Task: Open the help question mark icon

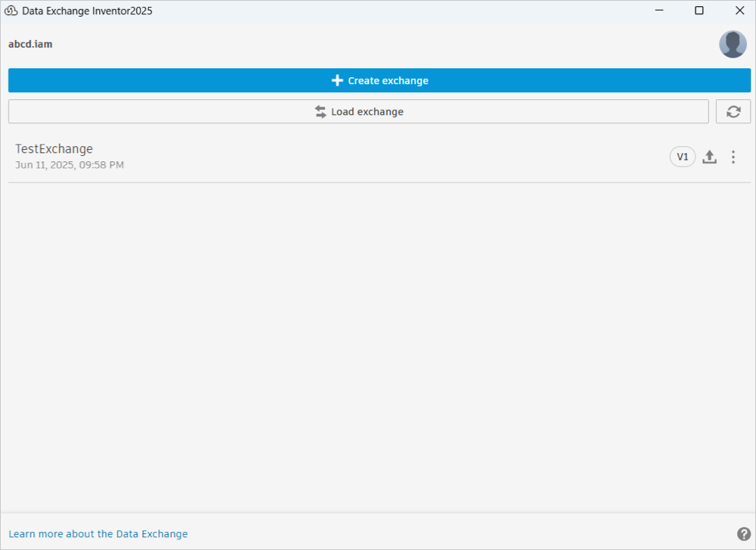Action: [x=743, y=533]
